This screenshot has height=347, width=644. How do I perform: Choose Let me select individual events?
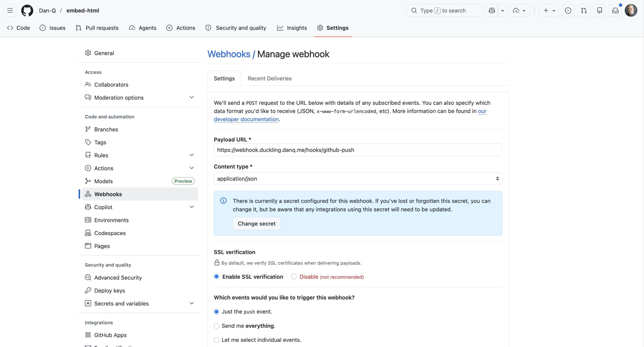[216, 340]
